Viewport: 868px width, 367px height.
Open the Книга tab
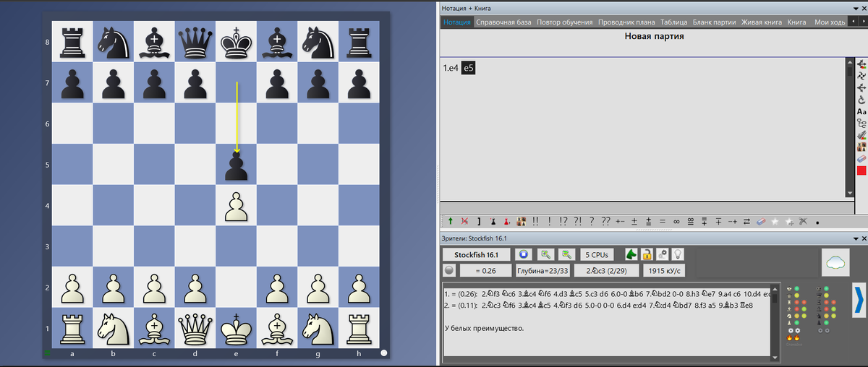tap(796, 22)
